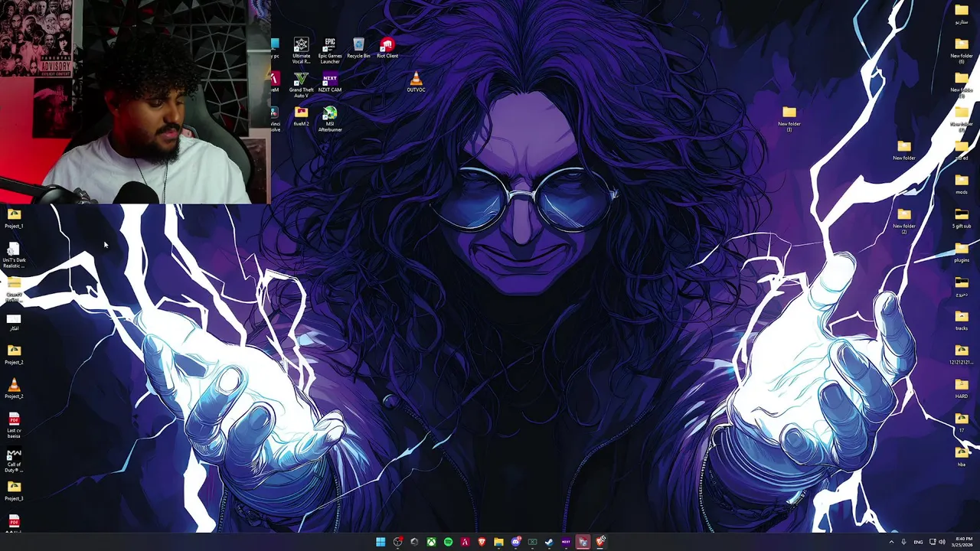Open the plugins folder

point(962,253)
